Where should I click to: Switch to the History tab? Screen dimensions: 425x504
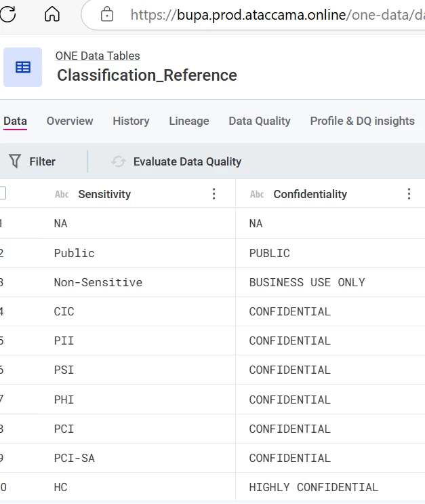pyautogui.click(x=131, y=121)
